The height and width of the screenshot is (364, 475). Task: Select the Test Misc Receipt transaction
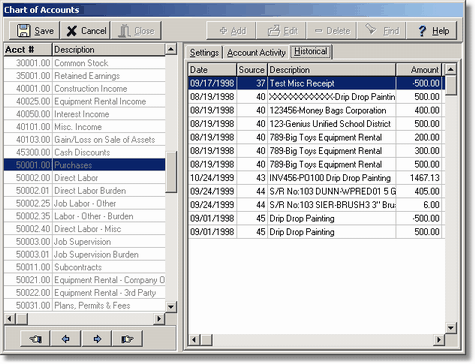(x=316, y=83)
